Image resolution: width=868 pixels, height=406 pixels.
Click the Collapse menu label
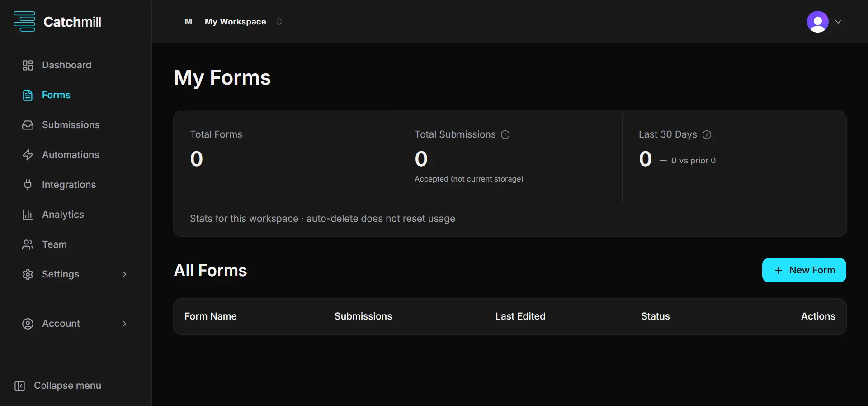[68, 386]
